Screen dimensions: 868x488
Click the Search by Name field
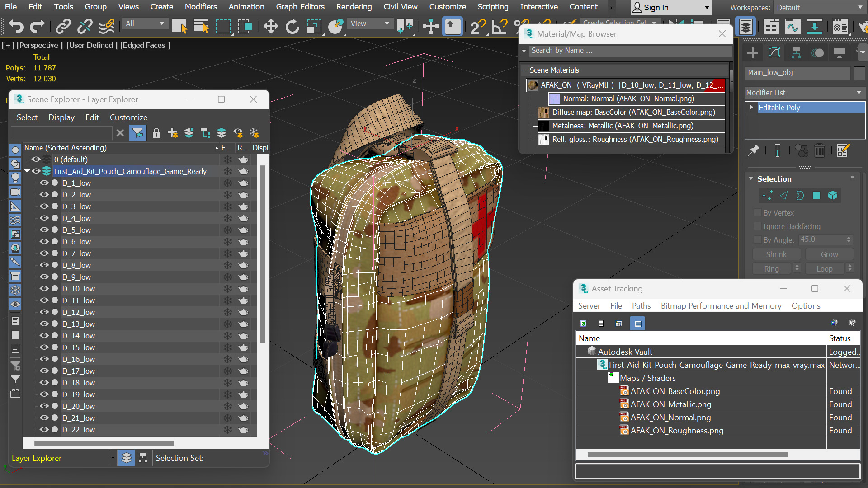630,51
